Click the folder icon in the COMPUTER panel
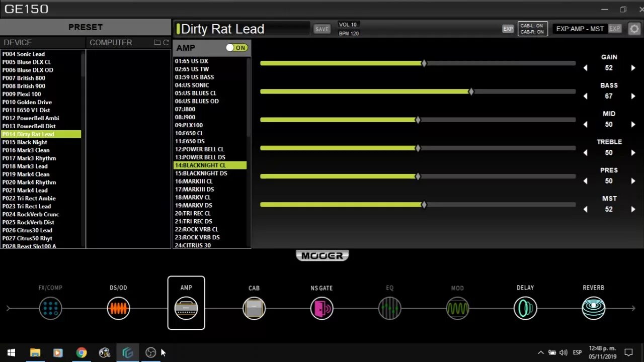 pos(157,42)
